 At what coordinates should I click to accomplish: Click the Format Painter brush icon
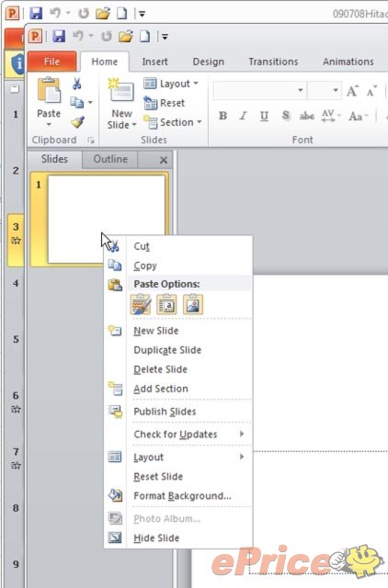77,122
